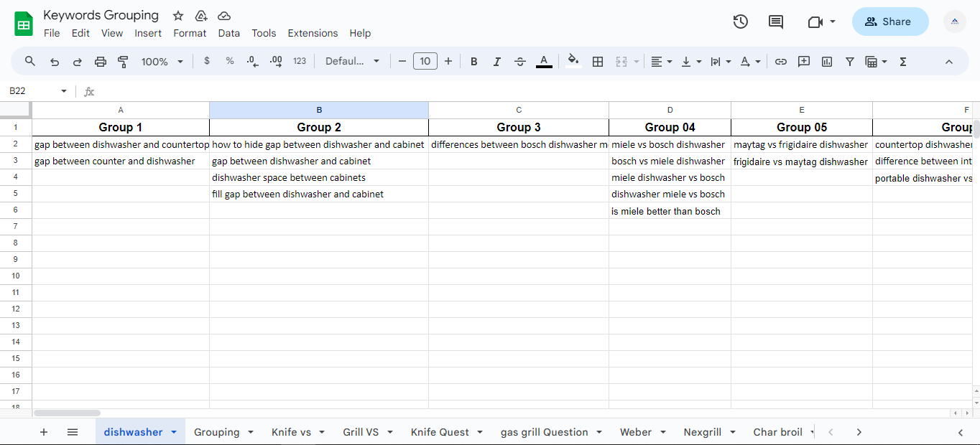Insert a chart
The width and height of the screenshot is (980, 445).
(827, 62)
